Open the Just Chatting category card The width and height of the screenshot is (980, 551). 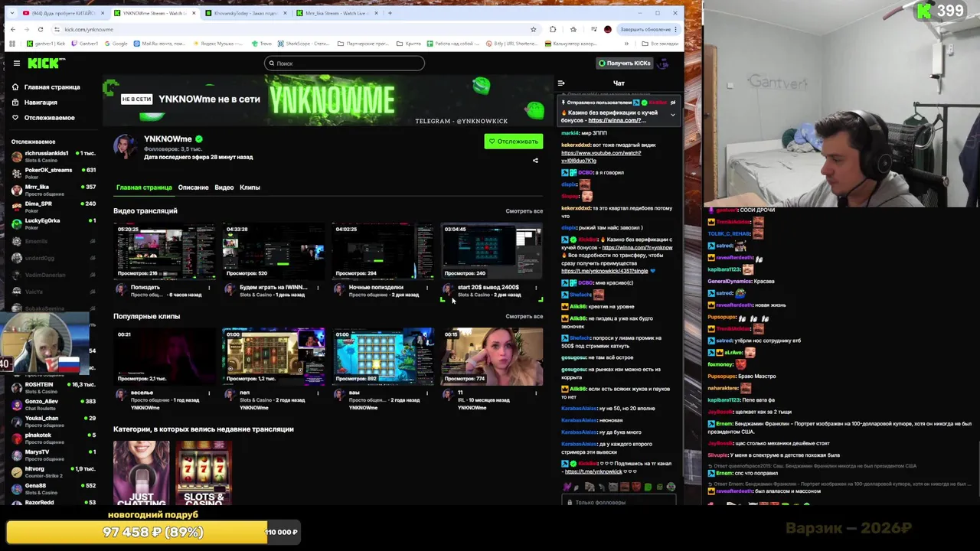[142, 472]
